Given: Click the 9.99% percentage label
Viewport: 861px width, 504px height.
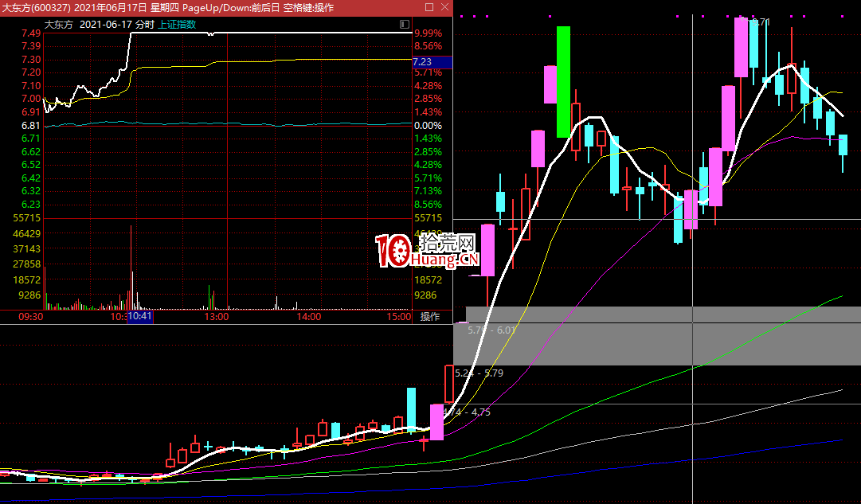Looking at the screenshot, I should [429, 33].
